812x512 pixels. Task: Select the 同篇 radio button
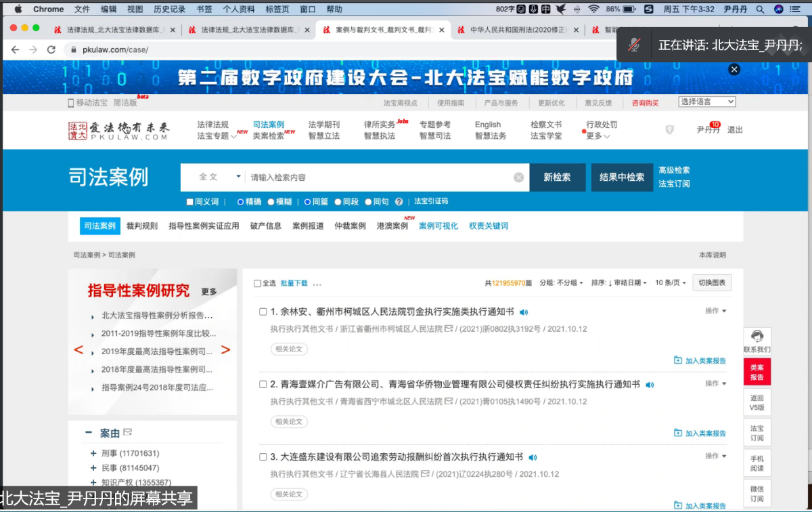(x=307, y=202)
